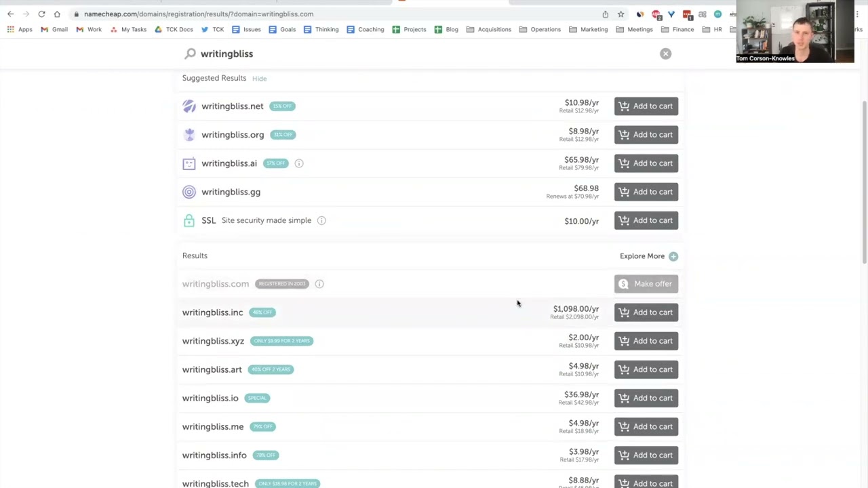Open the Gmail bookmark

(54, 29)
